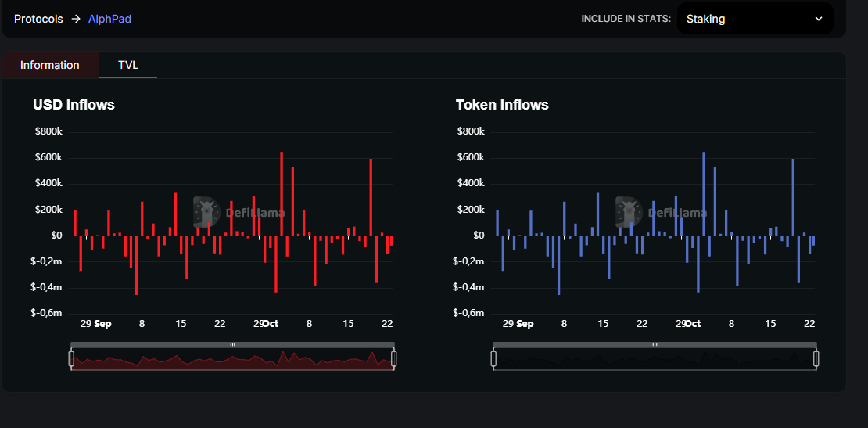Click the tallest red bar in USD Inflows chart
Screen dimensions: 868x428
pyautogui.click(x=282, y=194)
